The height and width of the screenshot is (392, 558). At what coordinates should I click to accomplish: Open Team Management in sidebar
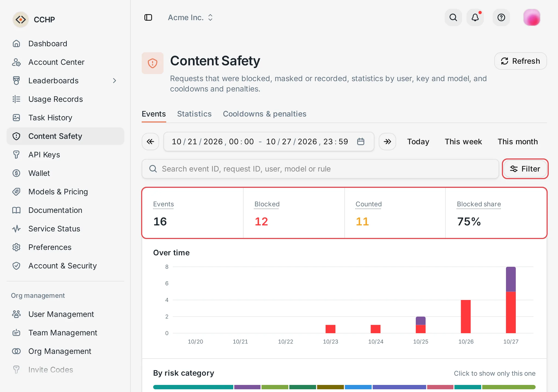65,333
